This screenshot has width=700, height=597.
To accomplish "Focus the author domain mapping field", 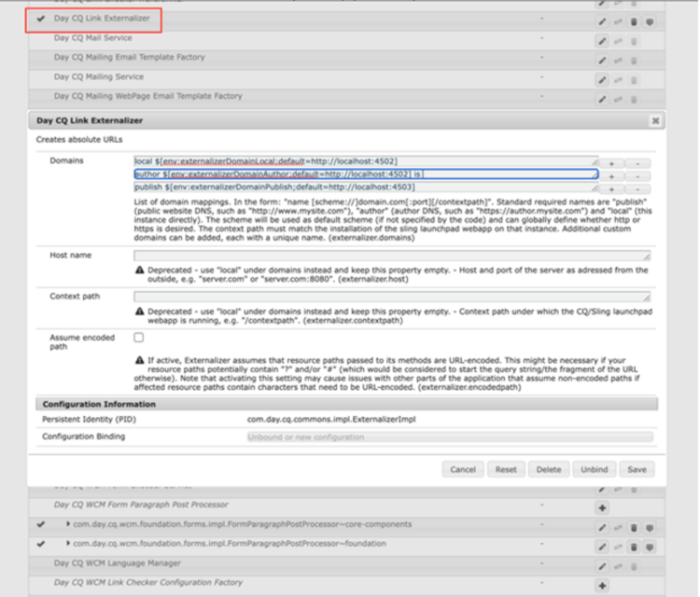I will pyautogui.click(x=366, y=174).
